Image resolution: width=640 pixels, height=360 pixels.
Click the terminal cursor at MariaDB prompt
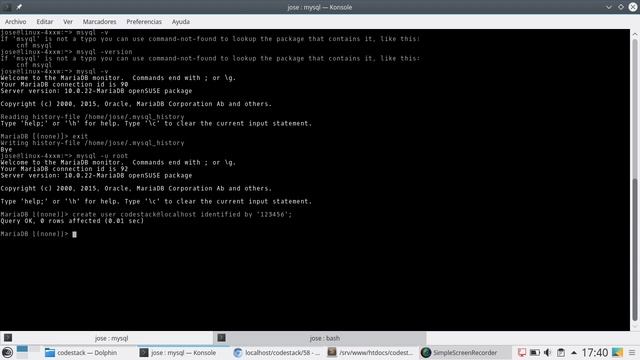pyautogui.click(x=74, y=234)
